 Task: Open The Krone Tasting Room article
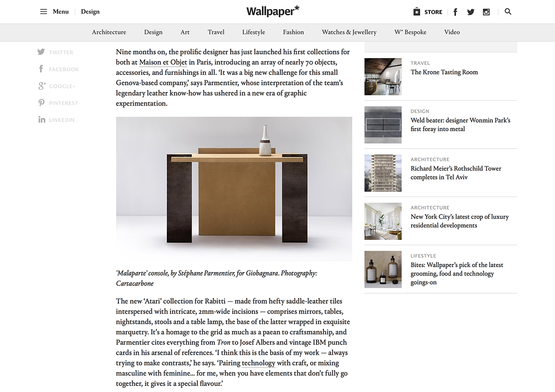click(444, 72)
